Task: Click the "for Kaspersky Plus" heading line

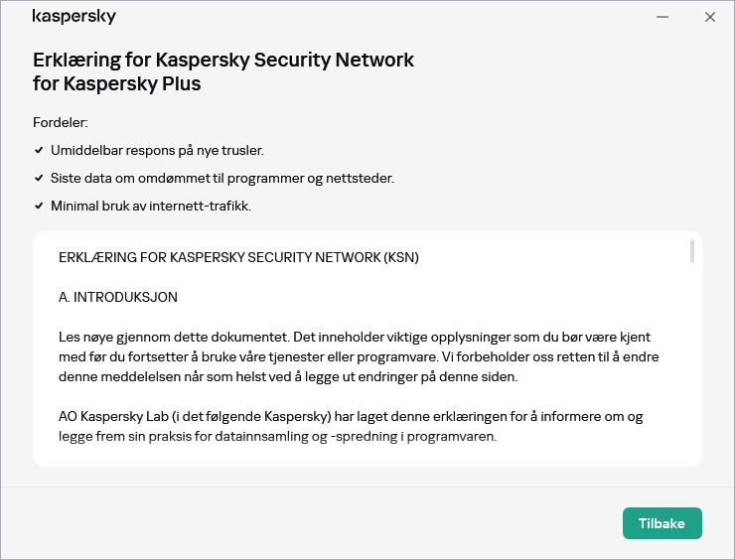Action: [117, 84]
